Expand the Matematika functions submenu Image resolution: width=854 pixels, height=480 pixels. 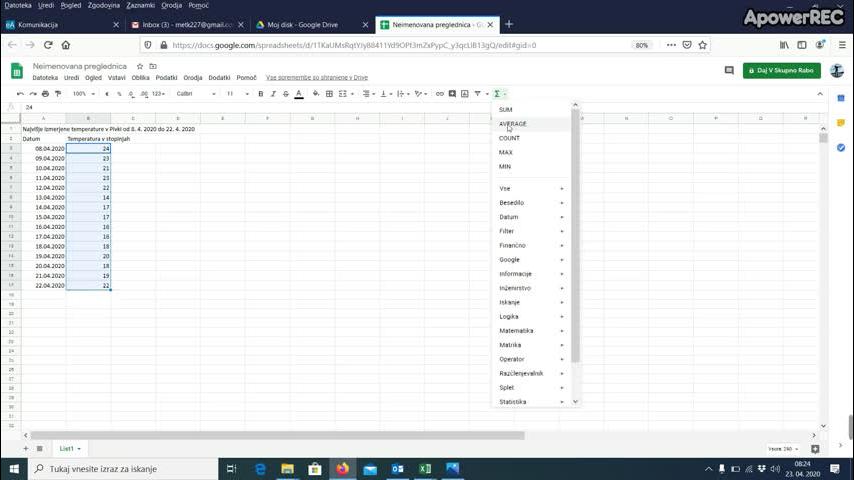coord(531,331)
